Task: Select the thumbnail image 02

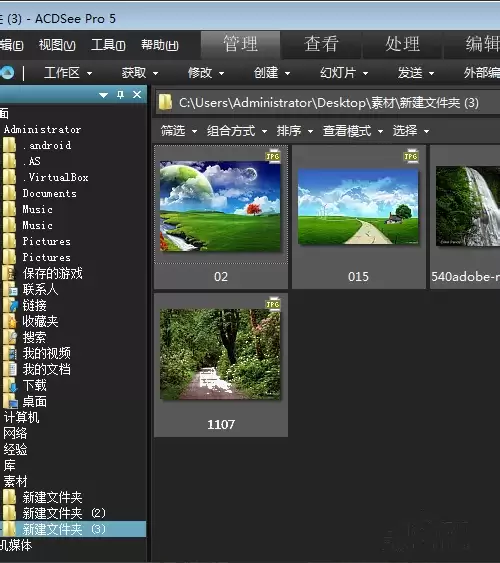Action: pos(220,206)
